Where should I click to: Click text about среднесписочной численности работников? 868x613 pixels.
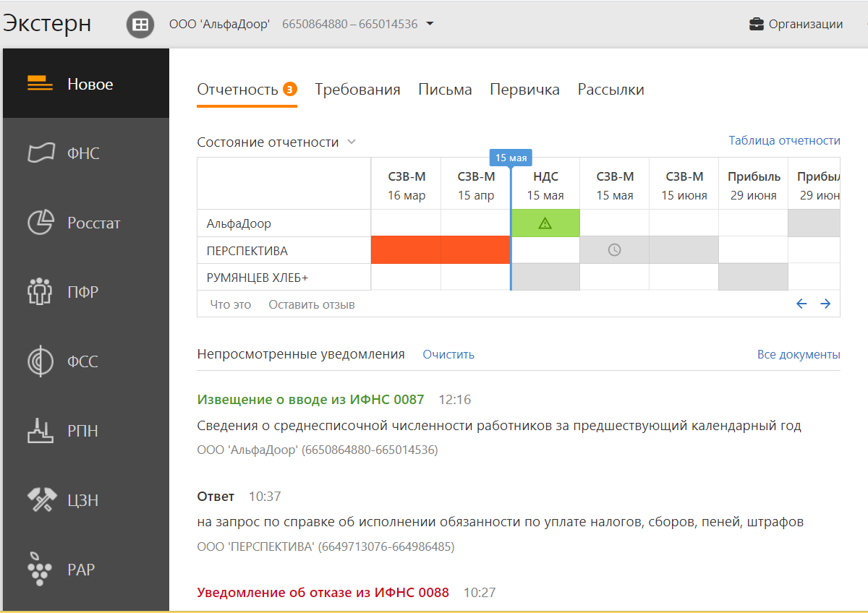499,426
